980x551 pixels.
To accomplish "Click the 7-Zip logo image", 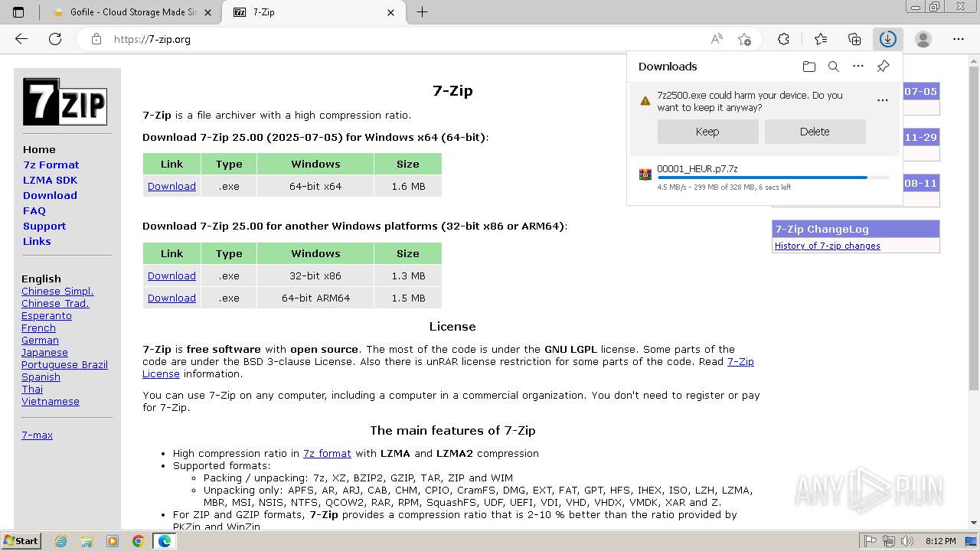I will coord(65,102).
